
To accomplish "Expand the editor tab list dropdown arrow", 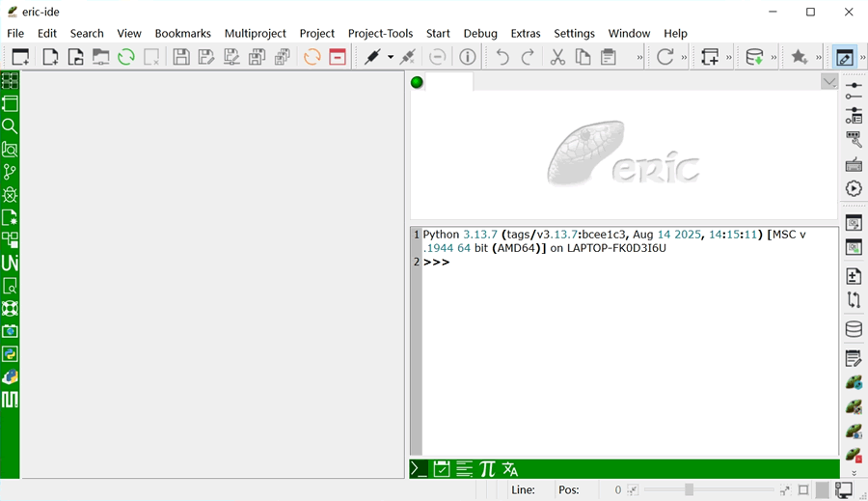I will pyautogui.click(x=829, y=82).
